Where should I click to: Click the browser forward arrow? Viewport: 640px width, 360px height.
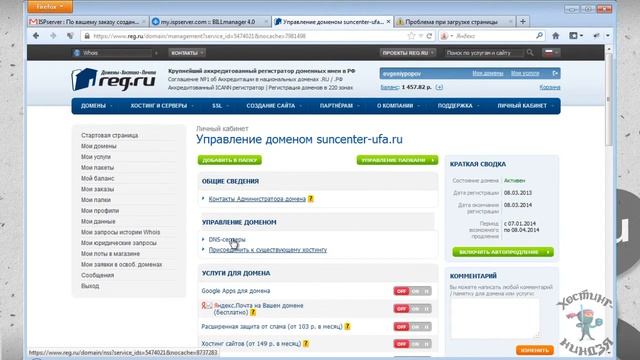point(53,36)
